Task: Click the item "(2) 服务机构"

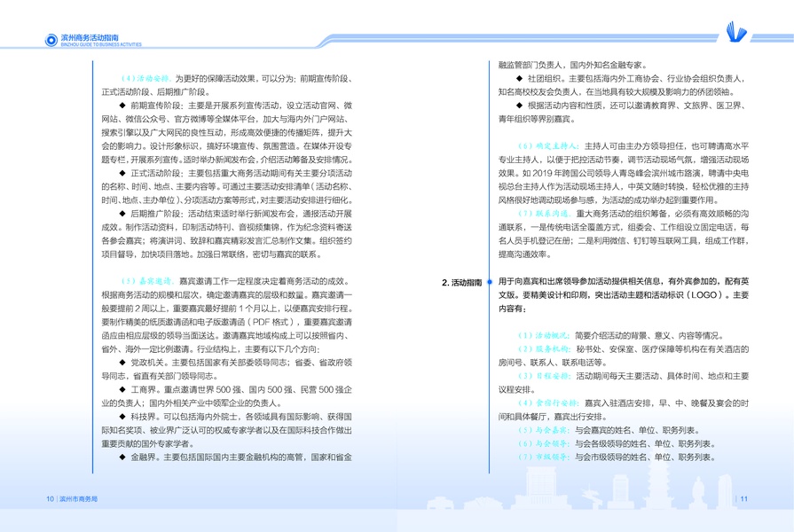Action: 544,349
